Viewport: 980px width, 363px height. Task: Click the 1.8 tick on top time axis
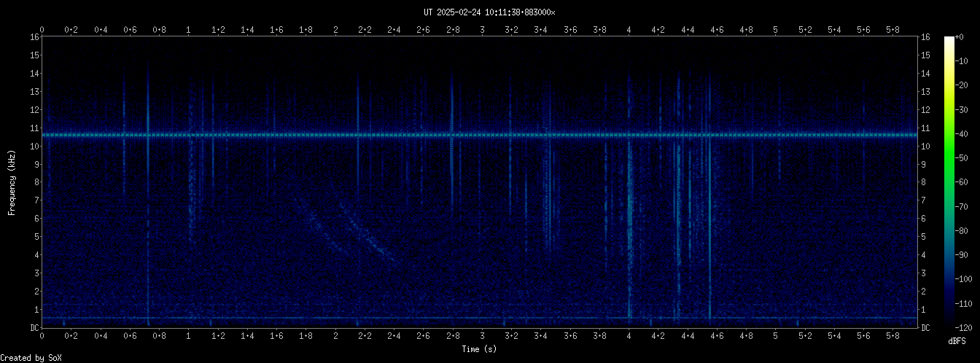pos(306,30)
